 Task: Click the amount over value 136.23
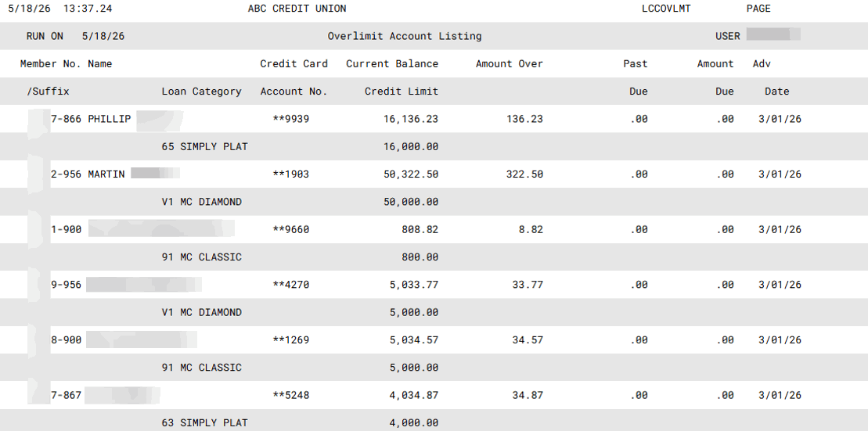pos(524,120)
